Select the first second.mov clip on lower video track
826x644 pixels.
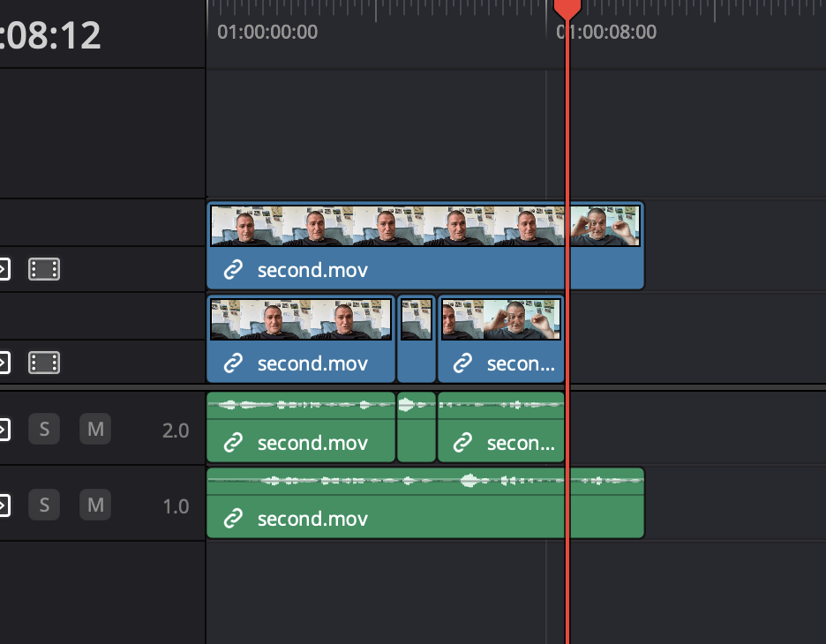click(x=301, y=339)
